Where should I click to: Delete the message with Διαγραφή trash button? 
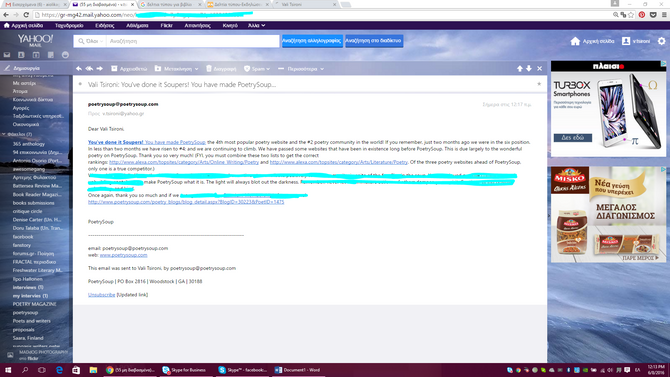(x=221, y=68)
